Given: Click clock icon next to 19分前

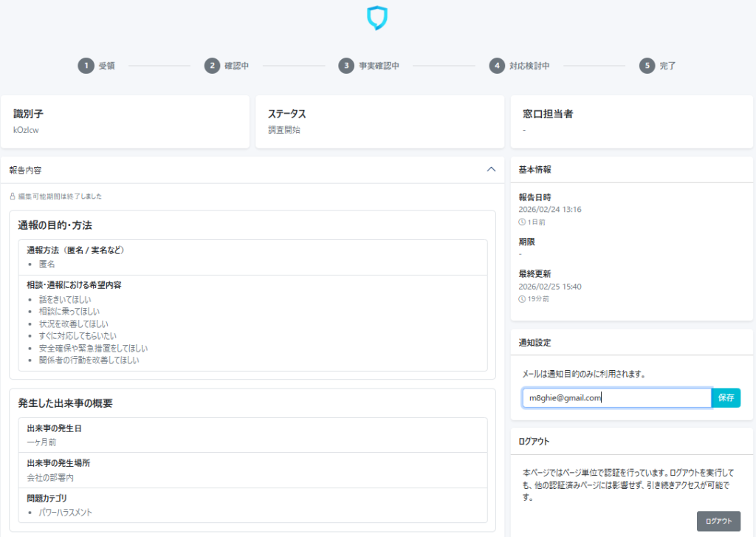Looking at the screenshot, I should coord(523,299).
